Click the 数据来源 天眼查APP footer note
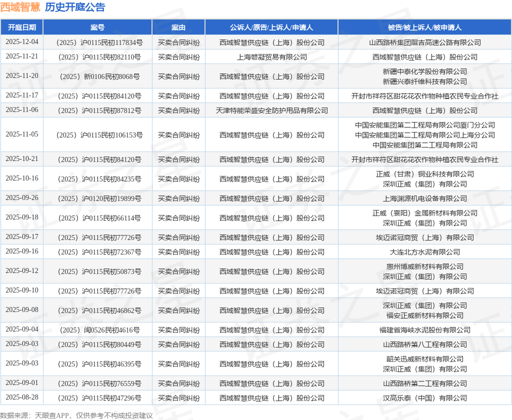512x420 pixels. click(76, 415)
